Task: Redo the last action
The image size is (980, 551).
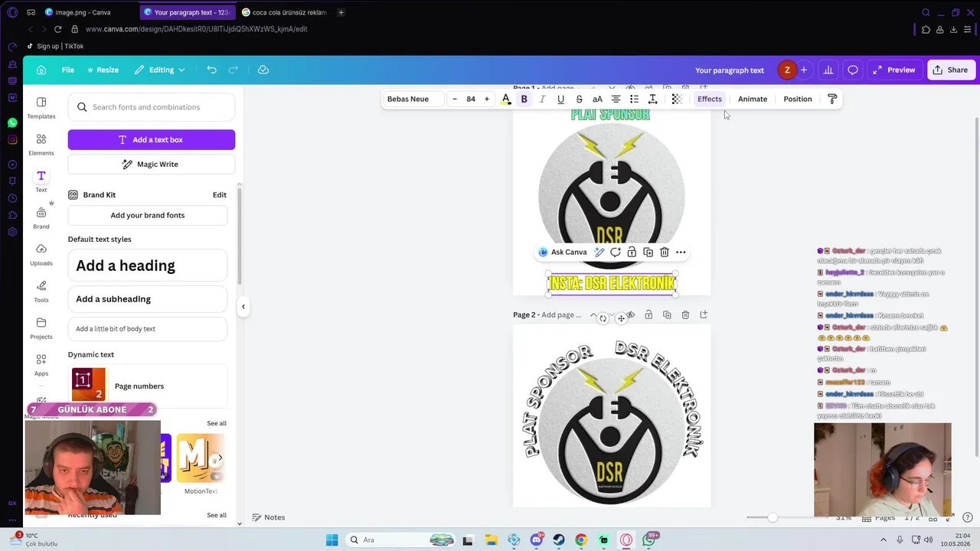Action: pyautogui.click(x=234, y=70)
